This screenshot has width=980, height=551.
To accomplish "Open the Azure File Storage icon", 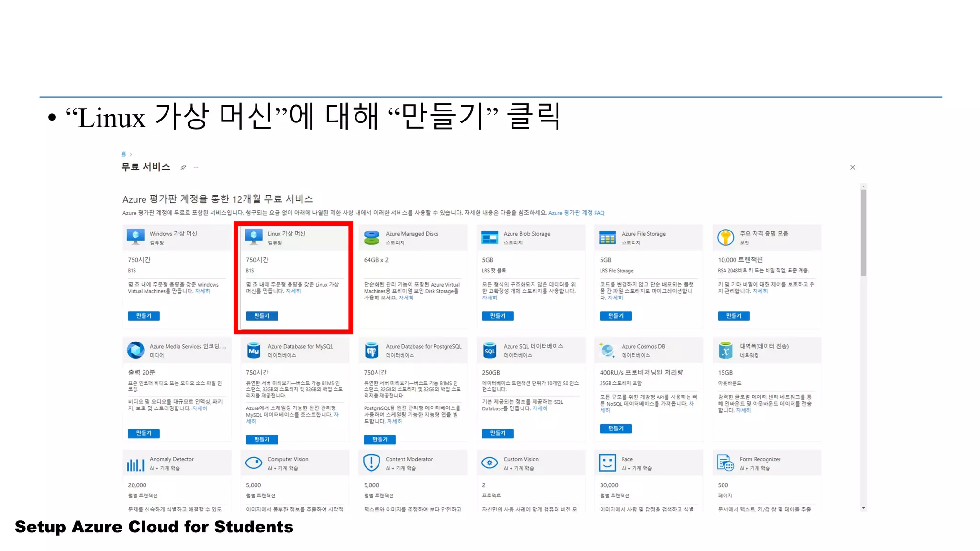I will [607, 237].
